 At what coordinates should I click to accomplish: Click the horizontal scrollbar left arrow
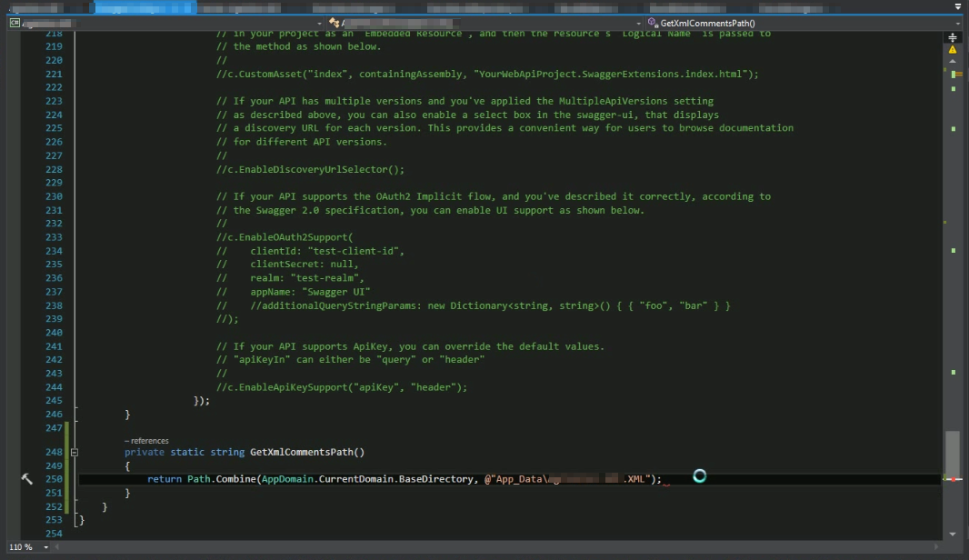click(57, 547)
